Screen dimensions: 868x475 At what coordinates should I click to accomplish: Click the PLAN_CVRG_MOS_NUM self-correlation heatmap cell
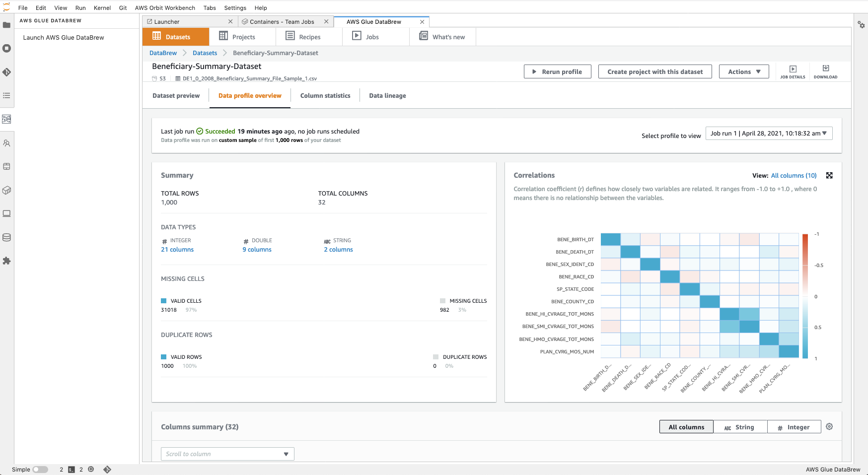[789, 351]
